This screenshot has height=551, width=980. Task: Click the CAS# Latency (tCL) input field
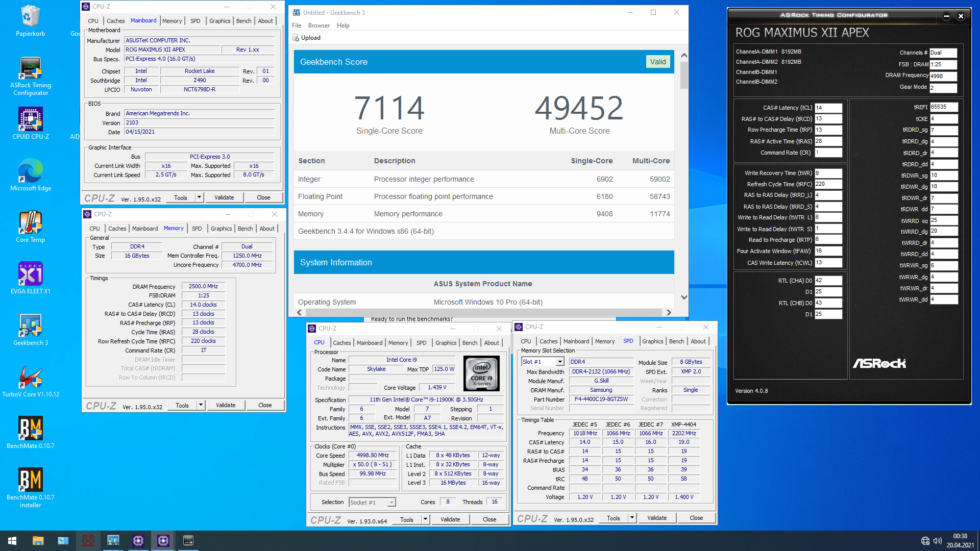click(x=828, y=108)
